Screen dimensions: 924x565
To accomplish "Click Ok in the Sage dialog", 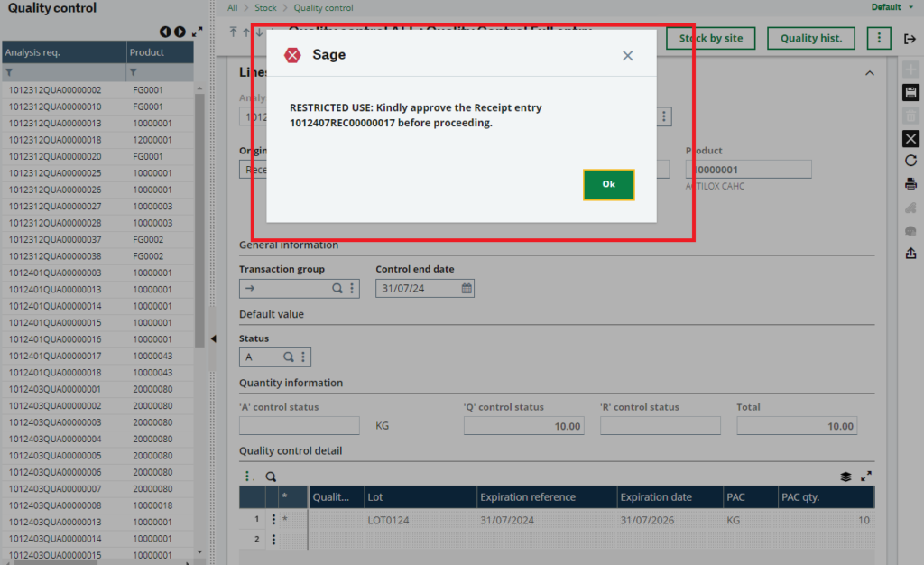I will coord(609,184).
